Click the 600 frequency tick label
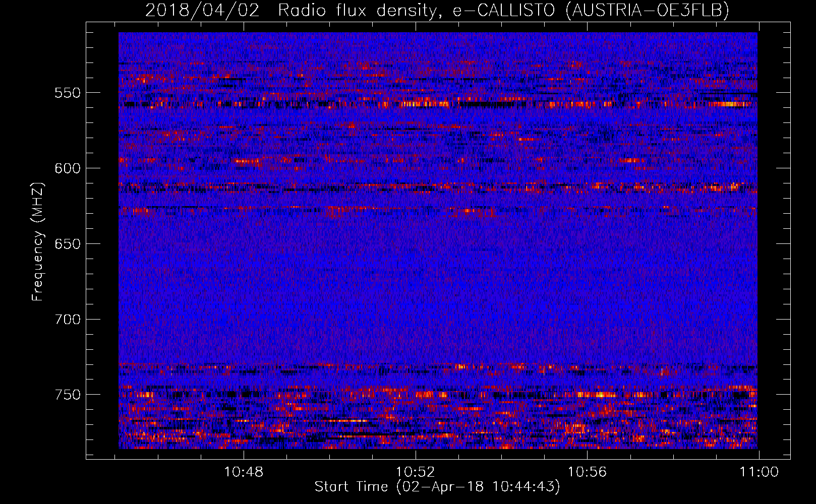816x504 pixels. point(68,168)
